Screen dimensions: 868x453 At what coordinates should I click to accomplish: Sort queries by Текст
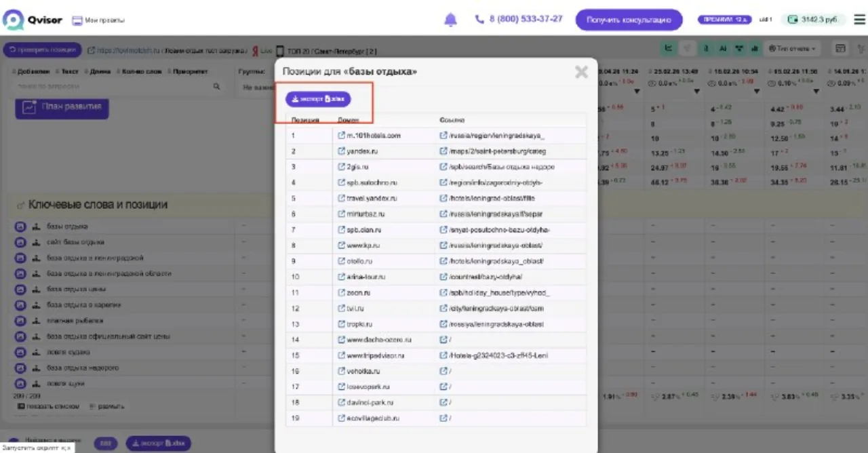(x=66, y=71)
